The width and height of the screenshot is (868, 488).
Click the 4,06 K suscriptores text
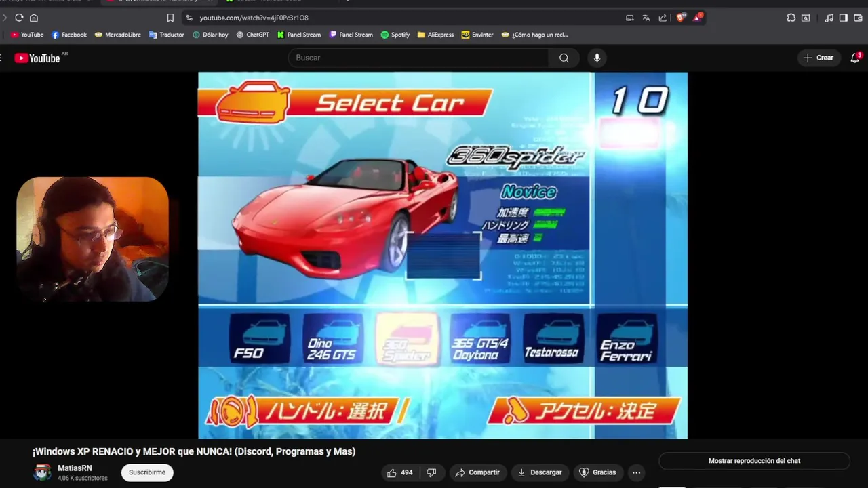(83, 479)
